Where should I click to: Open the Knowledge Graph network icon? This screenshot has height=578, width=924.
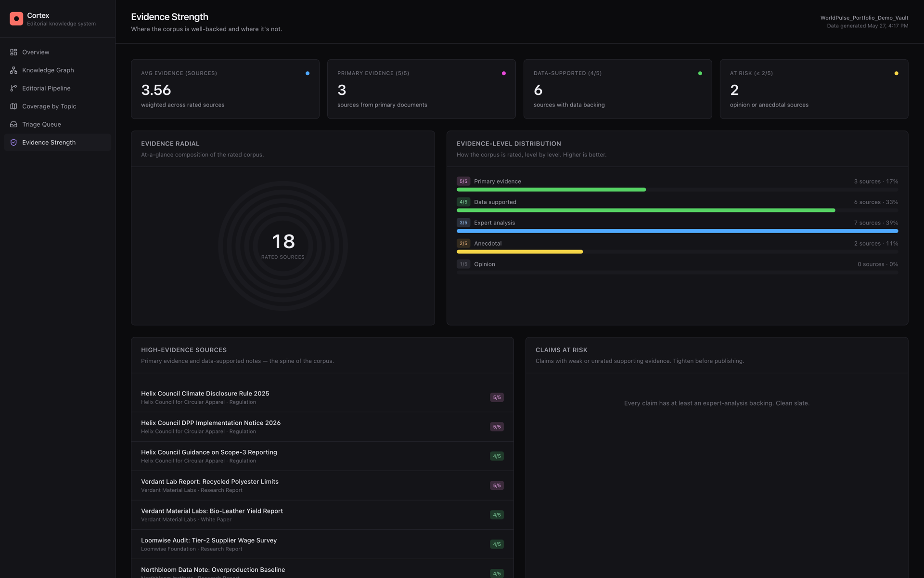13,70
